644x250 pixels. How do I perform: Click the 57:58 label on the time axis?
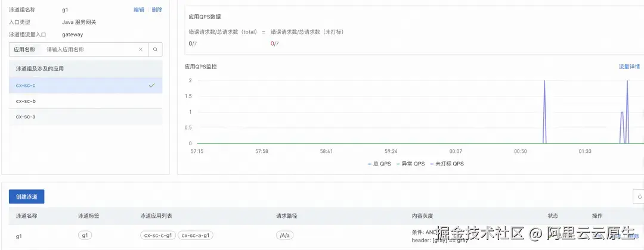coord(262,151)
